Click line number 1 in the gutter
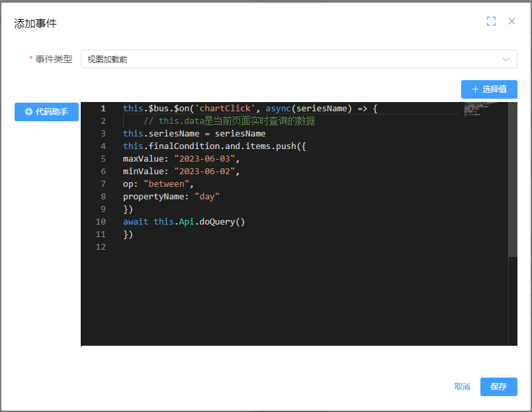 tap(103, 109)
